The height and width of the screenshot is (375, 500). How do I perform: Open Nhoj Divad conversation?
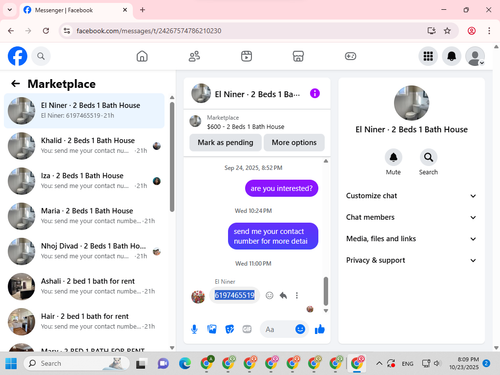tap(84, 251)
